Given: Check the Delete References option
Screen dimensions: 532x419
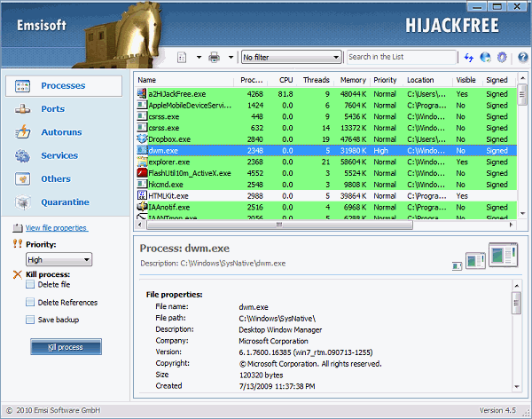Looking at the screenshot, I should pyautogui.click(x=31, y=303).
